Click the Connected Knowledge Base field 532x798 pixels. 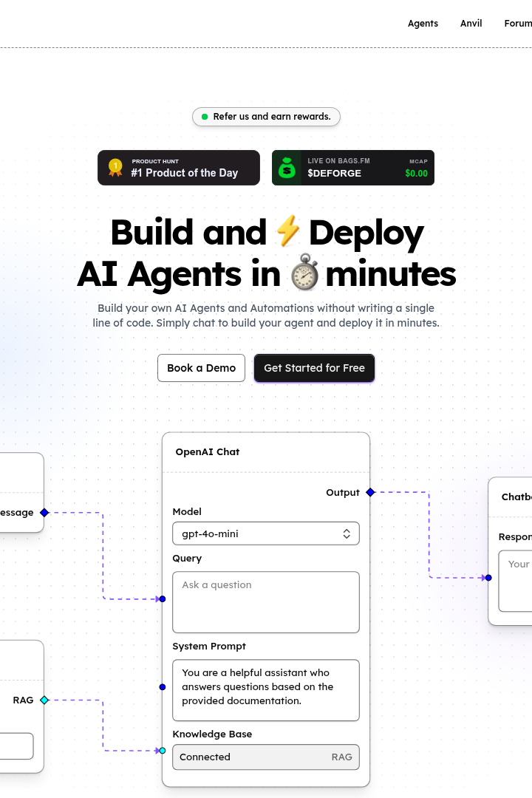(x=266, y=757)
